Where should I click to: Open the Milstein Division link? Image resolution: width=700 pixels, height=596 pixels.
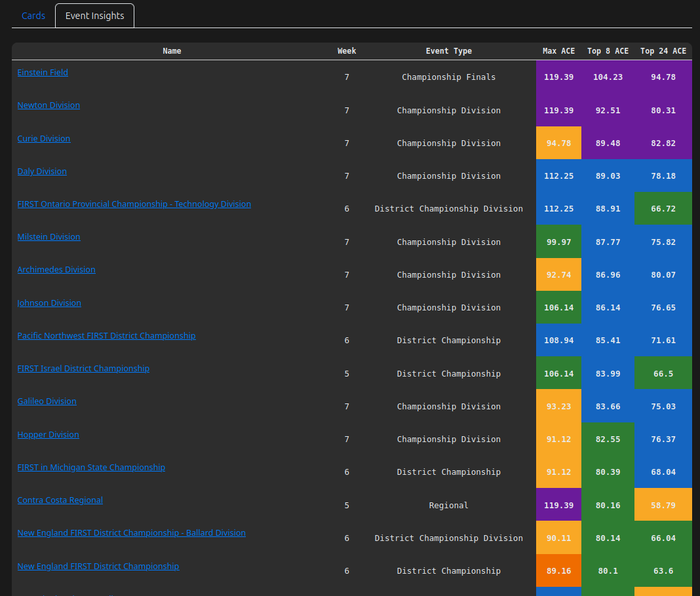(x=49, y=237)
